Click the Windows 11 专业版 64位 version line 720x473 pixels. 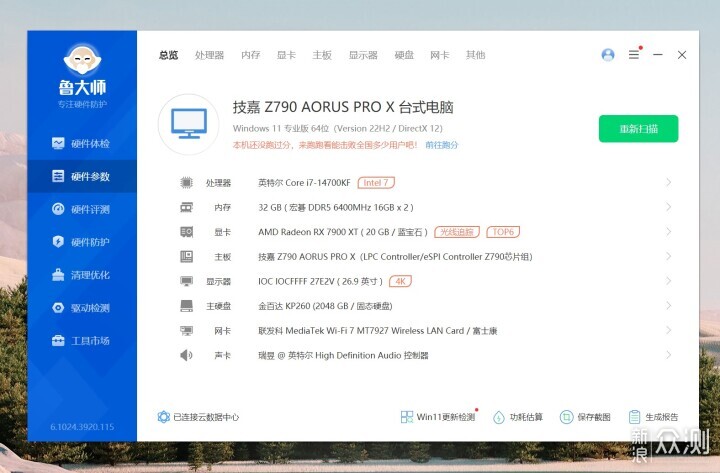pyautogui.click(x=338, y=129)
